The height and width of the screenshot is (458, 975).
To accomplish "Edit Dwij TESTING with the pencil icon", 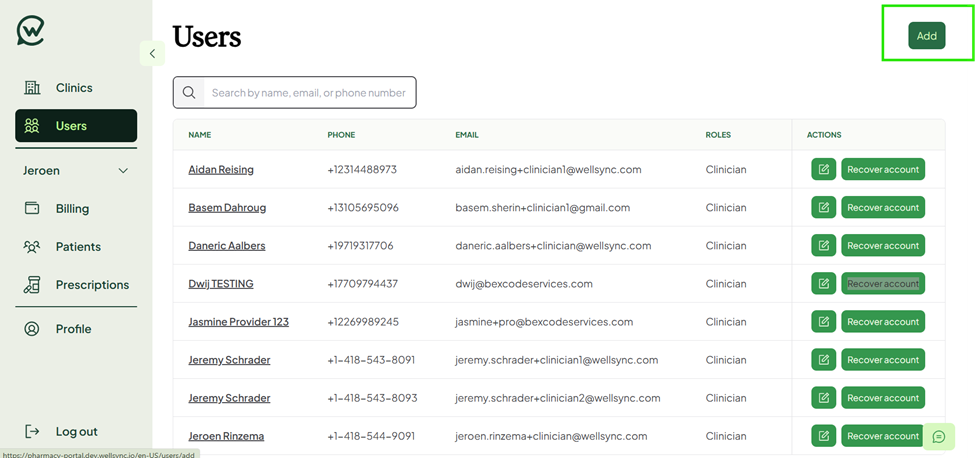I will 824,283.
